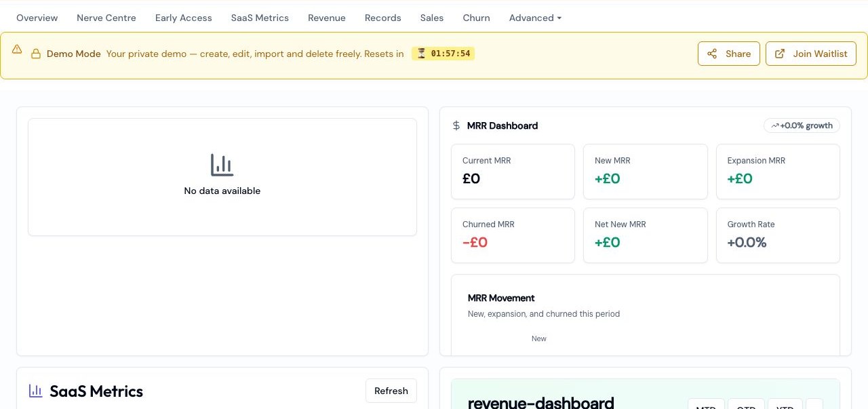The height and width of the screenshot is (409, 868).
Task: Click the trending arrow icon in growth badge
Action: point(774,125)
